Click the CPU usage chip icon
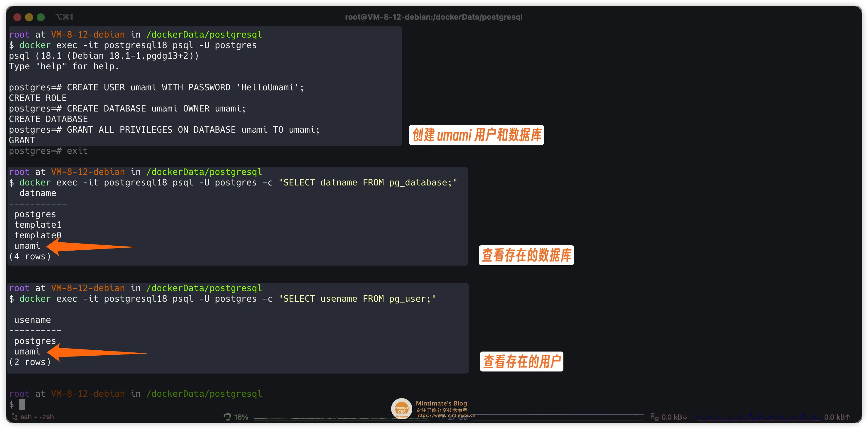Screen dimensions: 868x429 [227, 417]
